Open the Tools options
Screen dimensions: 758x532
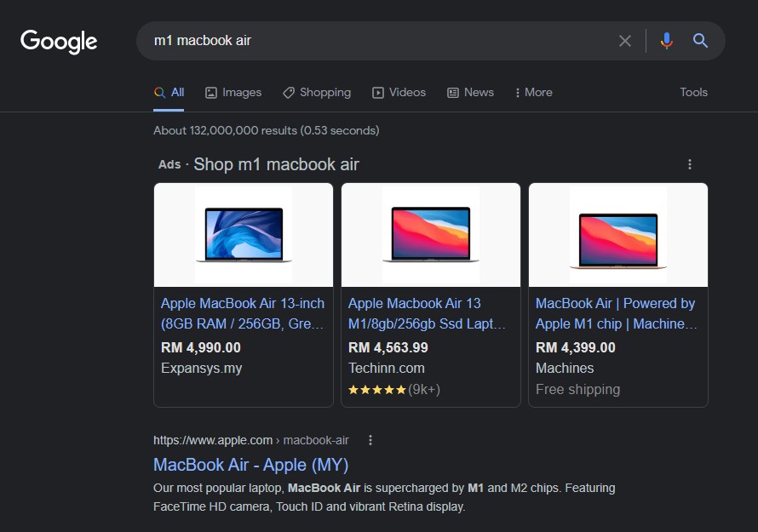pyautogui.click(x=693, y=92)
